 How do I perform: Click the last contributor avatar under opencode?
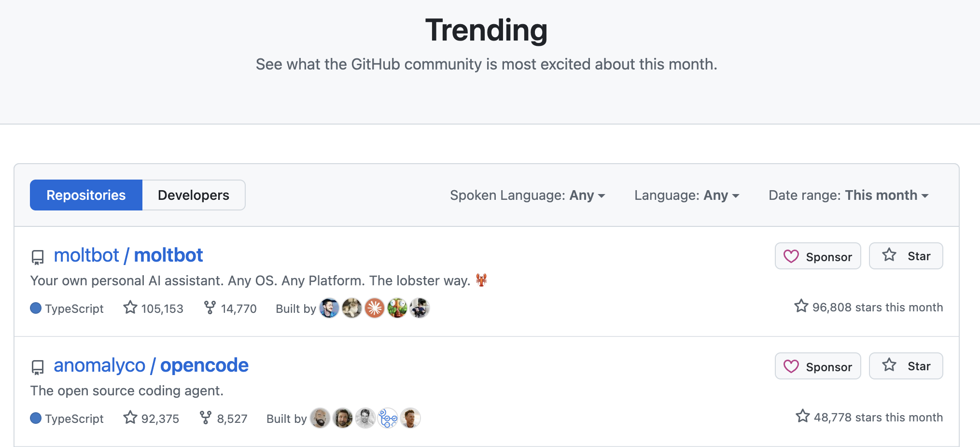tap(410, 418)
